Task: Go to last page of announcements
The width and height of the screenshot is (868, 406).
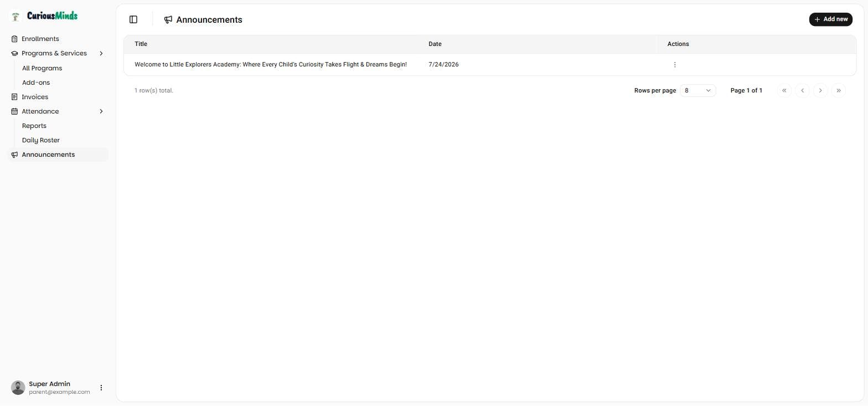Action: pyautogui.click(x=839, y=90)
